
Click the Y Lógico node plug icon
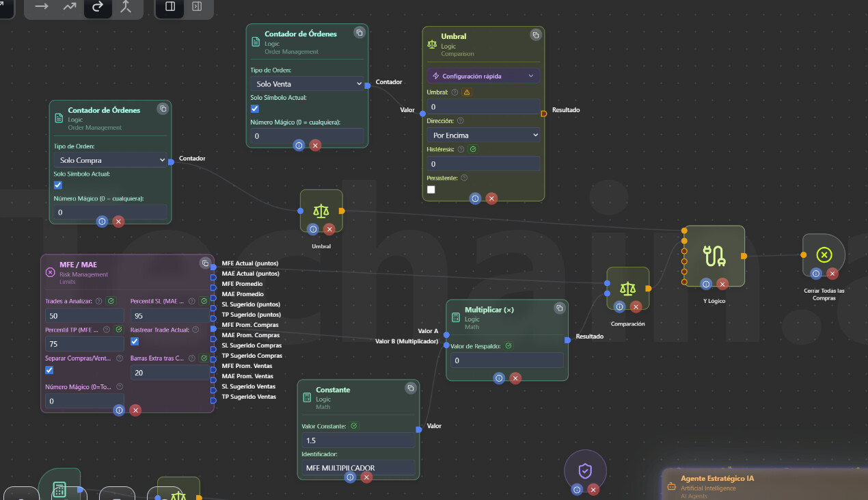point(714,256)
